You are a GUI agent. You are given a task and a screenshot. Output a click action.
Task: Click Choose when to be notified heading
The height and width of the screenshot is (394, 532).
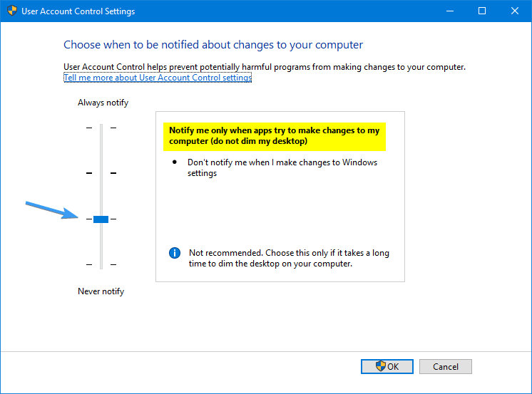point(213,45)
